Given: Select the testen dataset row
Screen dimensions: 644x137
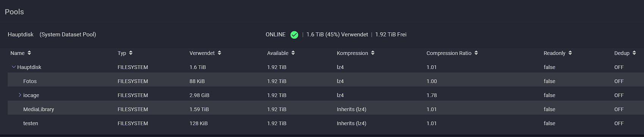Looking at the screenshot, I should pos(326,123).
